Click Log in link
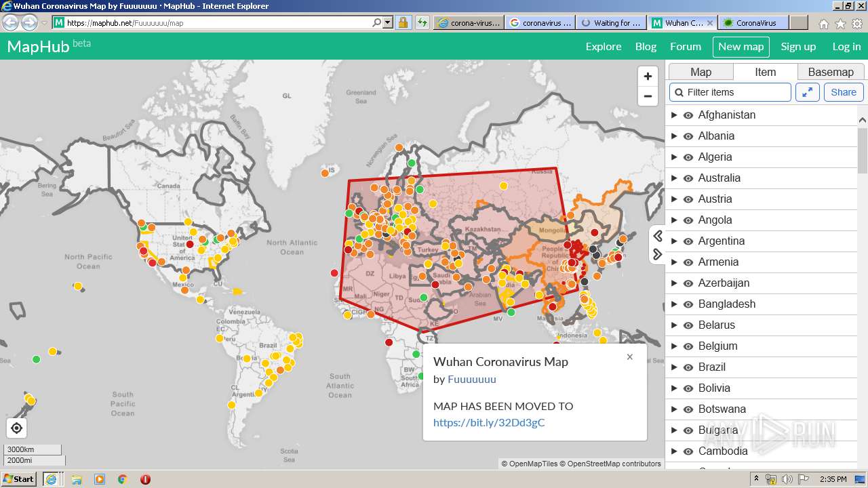This screenshot has width=868, height=488. [x=846, y=47]
